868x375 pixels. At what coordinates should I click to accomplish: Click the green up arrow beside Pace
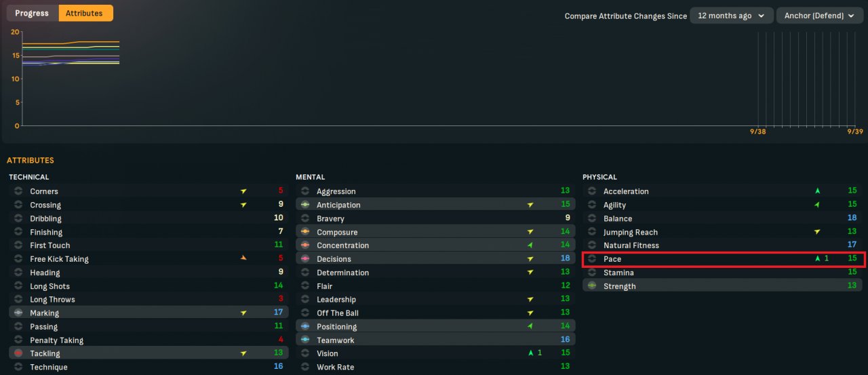tap(818, 259)
